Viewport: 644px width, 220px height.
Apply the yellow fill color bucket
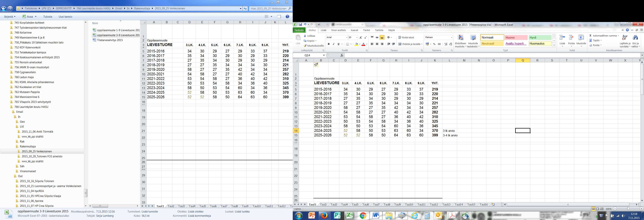(356, 44)
